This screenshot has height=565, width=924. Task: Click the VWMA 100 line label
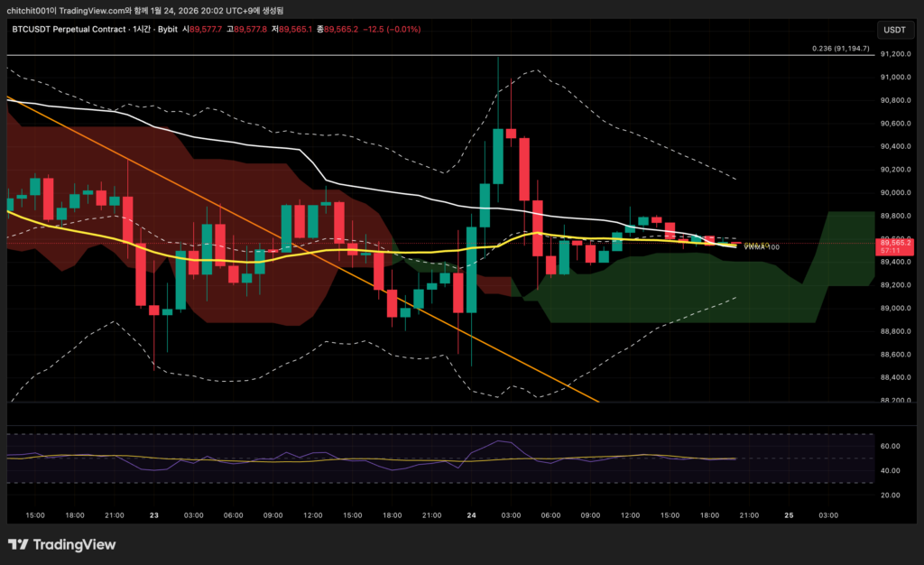point(762,247)
